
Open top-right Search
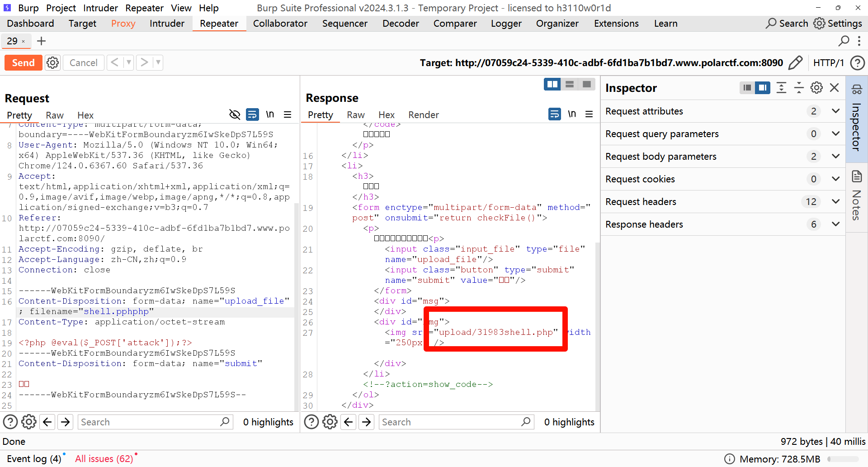pos(787,24)
